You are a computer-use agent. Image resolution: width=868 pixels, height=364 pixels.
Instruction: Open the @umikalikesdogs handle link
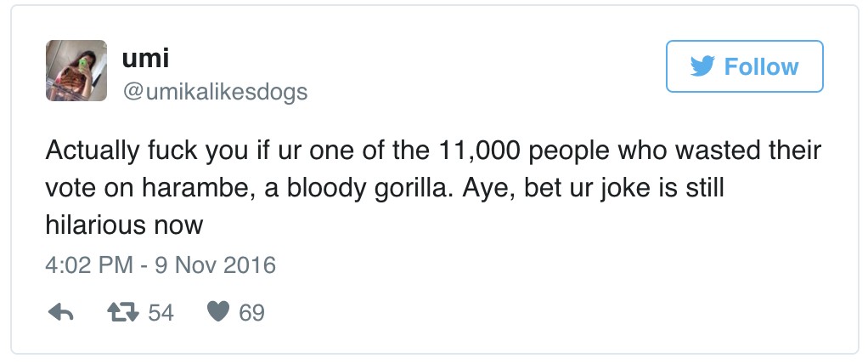coord(215,91)
